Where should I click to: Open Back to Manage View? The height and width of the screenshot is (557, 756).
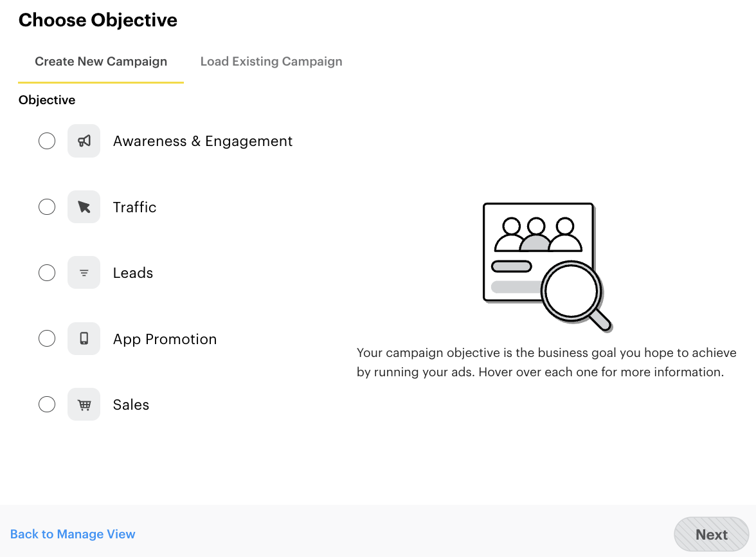pos(73,534)
